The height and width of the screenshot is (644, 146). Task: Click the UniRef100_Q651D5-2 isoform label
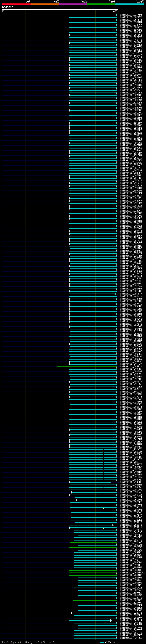point(132,572)
